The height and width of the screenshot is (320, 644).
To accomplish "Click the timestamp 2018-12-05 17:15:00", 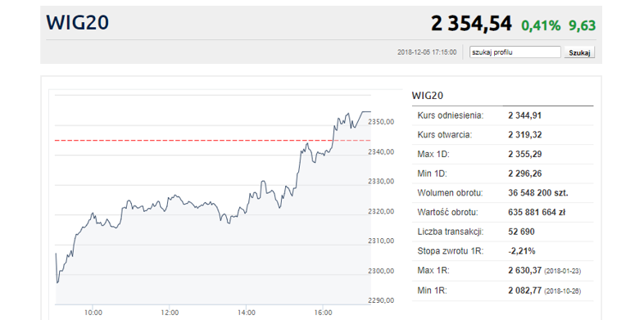I will point(427,52).
